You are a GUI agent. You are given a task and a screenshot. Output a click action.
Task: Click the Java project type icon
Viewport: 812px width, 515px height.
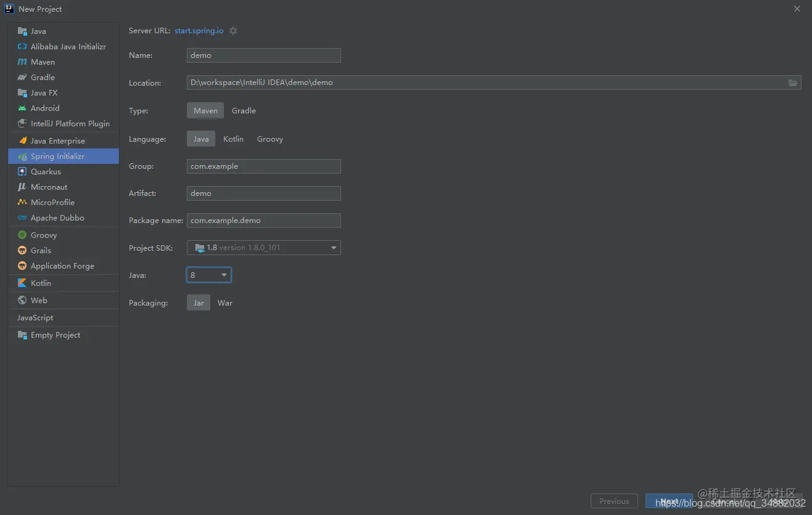click(x=22, y=31)
